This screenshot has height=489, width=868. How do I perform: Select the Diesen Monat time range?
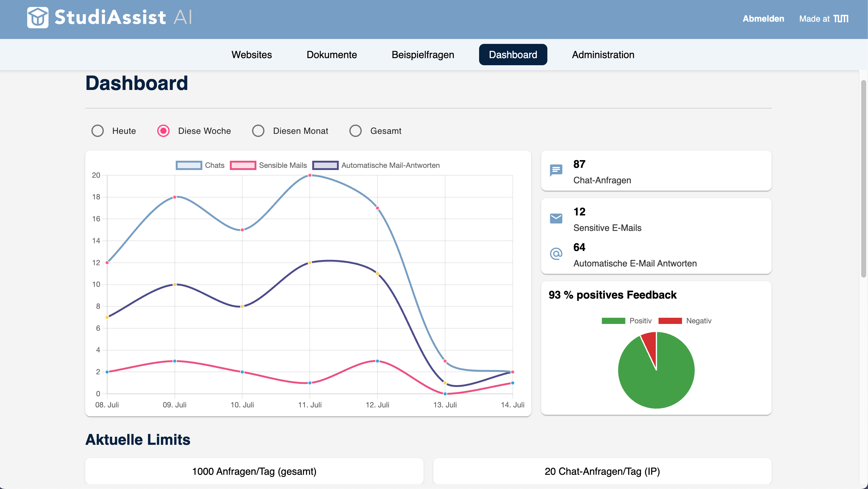click(258, 131)
